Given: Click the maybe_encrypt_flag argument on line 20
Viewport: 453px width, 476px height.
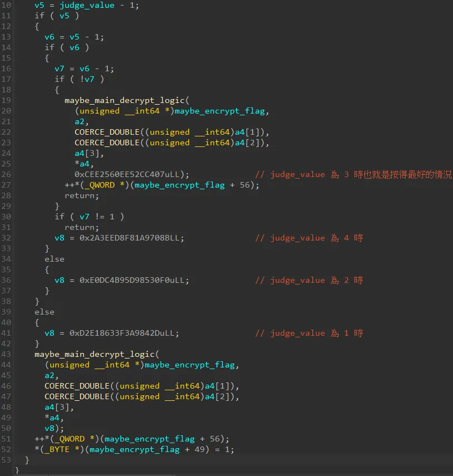Looking at the screenshot, I should tap(220, 111).
